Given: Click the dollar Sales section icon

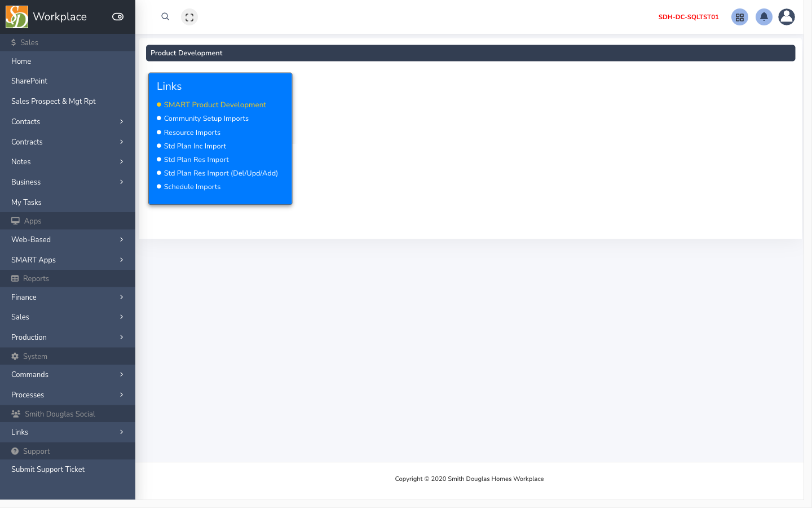Looking at the screenshot, I should tap(14, 42).
